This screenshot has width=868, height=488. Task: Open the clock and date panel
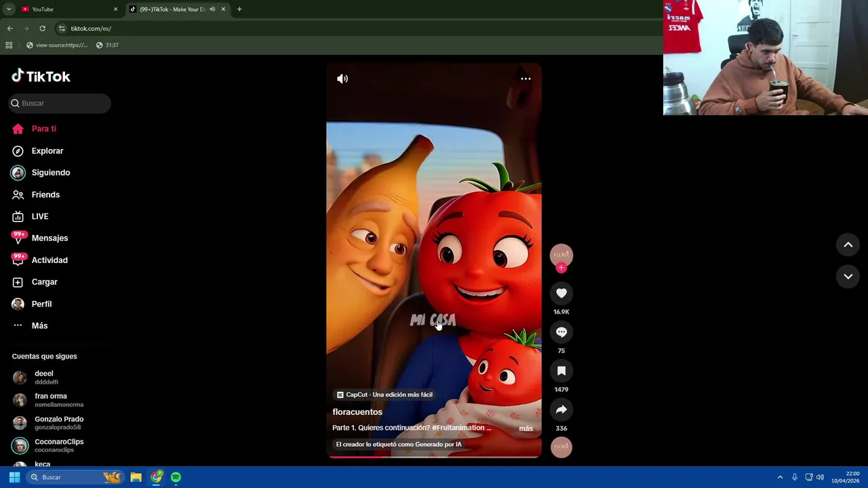[x=845, y=477]
